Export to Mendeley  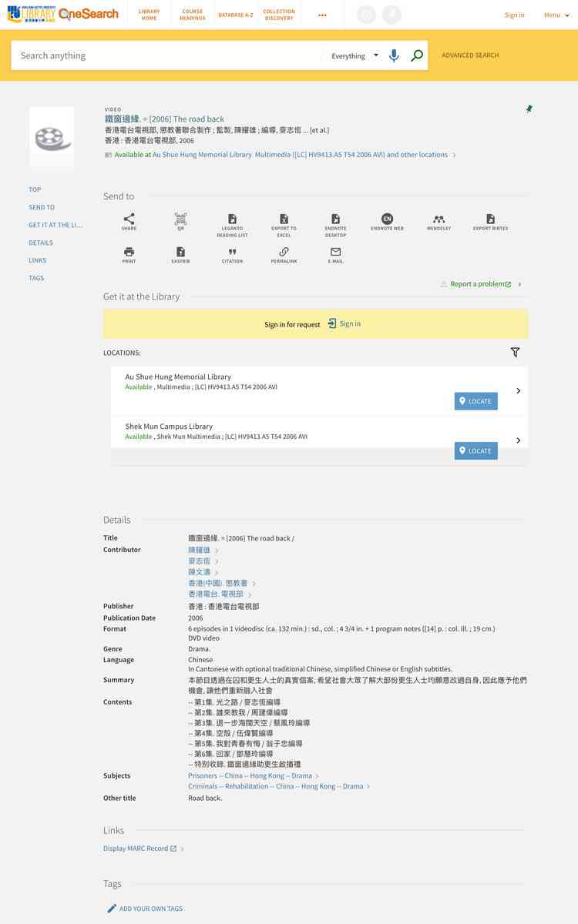[x=439, y=220]
